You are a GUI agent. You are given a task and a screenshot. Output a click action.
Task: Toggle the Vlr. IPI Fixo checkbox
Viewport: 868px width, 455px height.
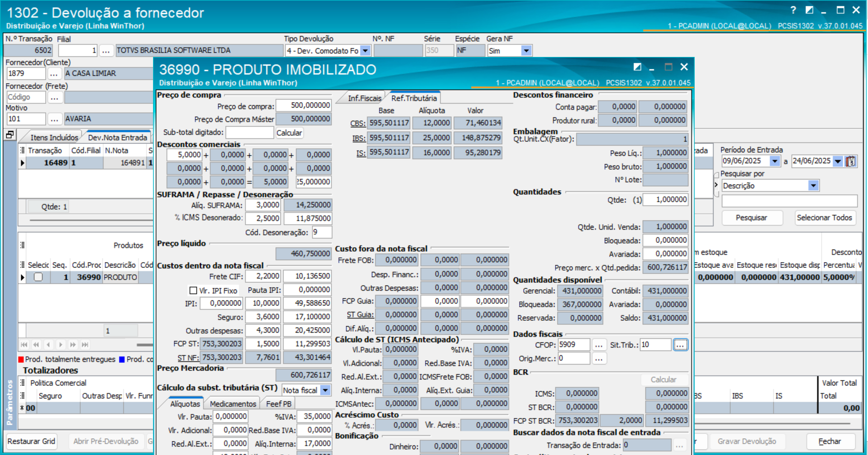[193, 291]
